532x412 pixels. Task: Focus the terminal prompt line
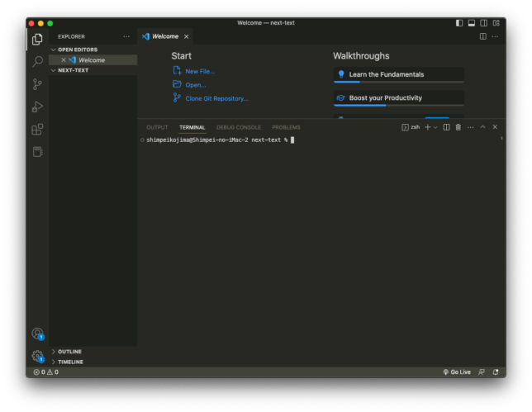point(221,140)
